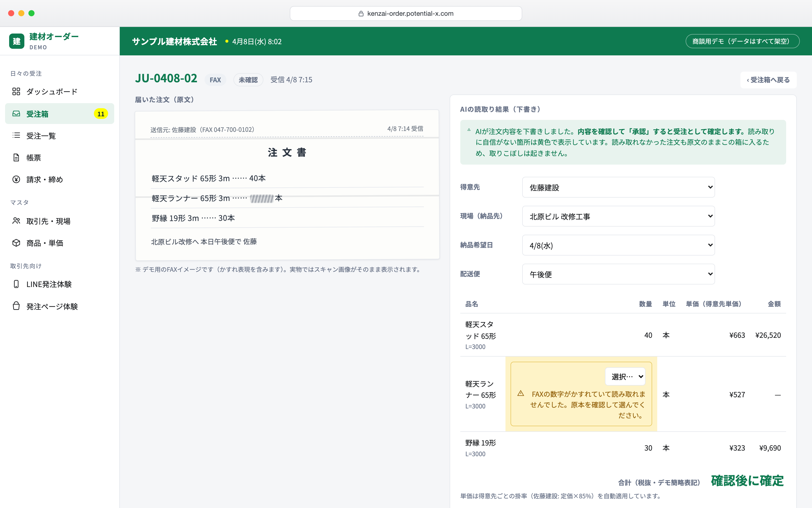Click amount ¥9,690
This screenshot has width=812, height=508.
point(770,448)
